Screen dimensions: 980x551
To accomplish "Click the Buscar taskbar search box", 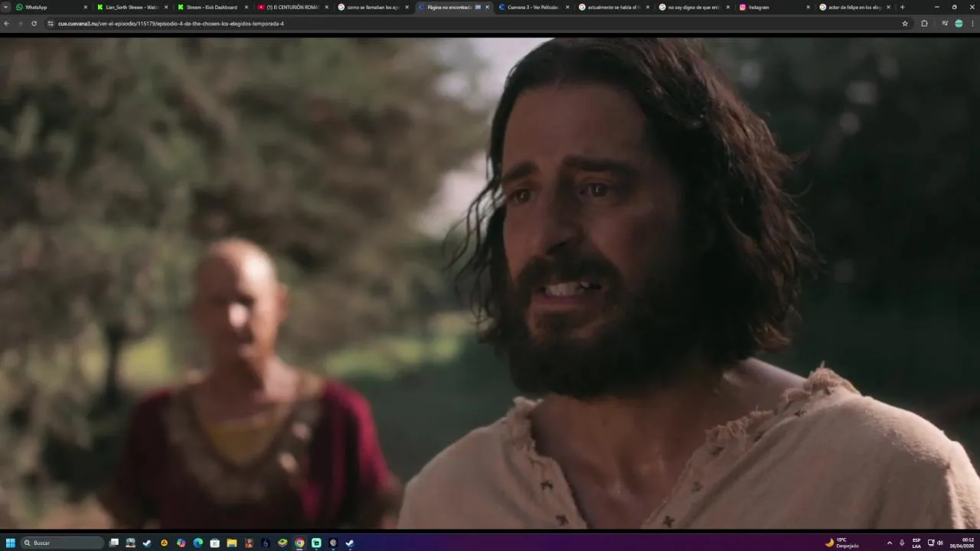I will click(x=63, y=543).
